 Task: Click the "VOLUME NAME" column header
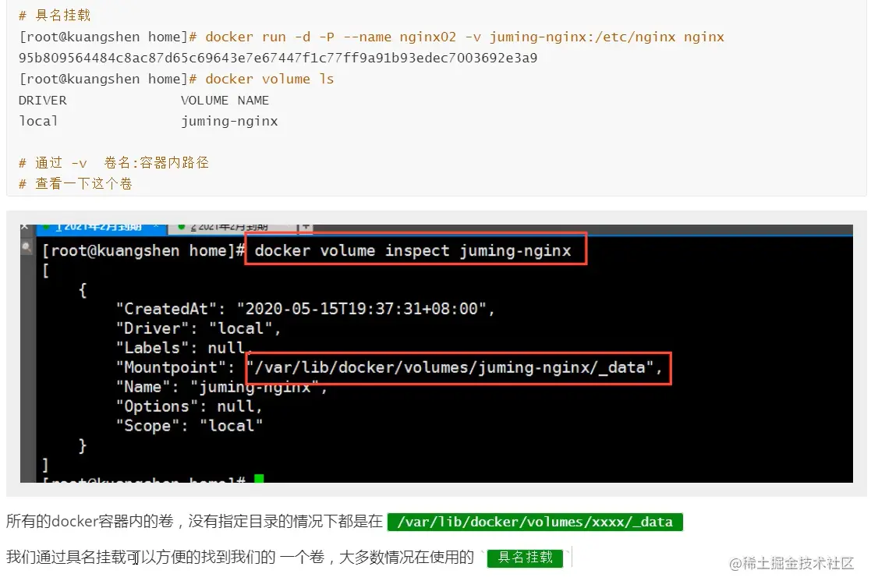pos(225,100)
